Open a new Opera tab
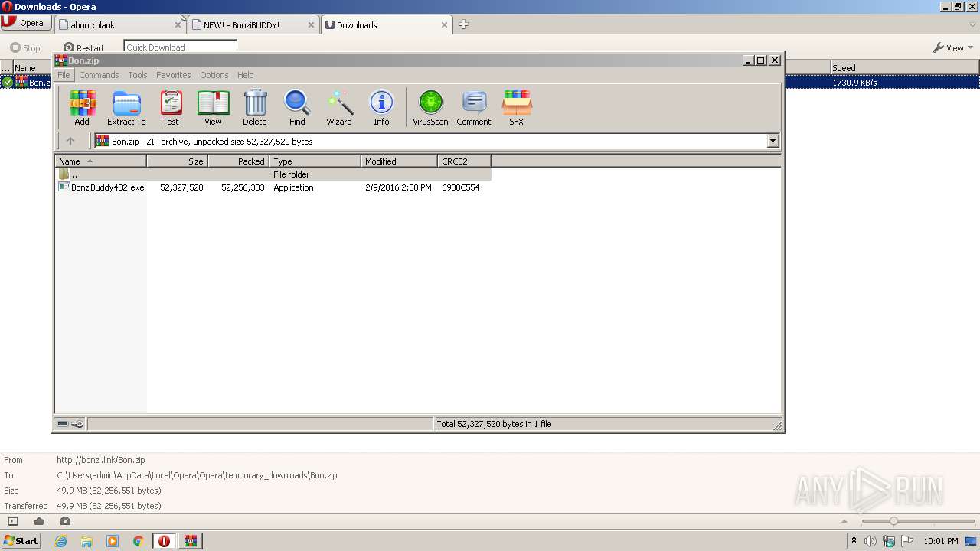980x551 pixels. pos(463,24)
